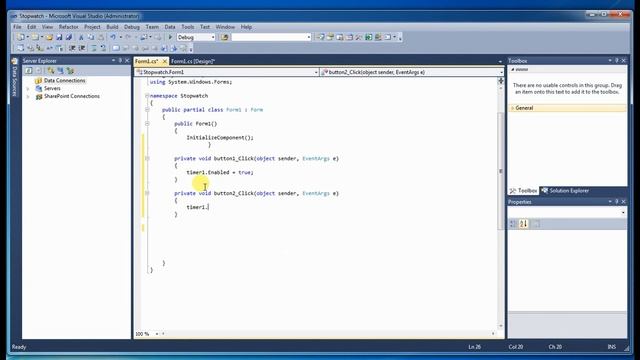Screen dimensions: 640x360
Task: Open the Build menu
Action: click(112, 27)
